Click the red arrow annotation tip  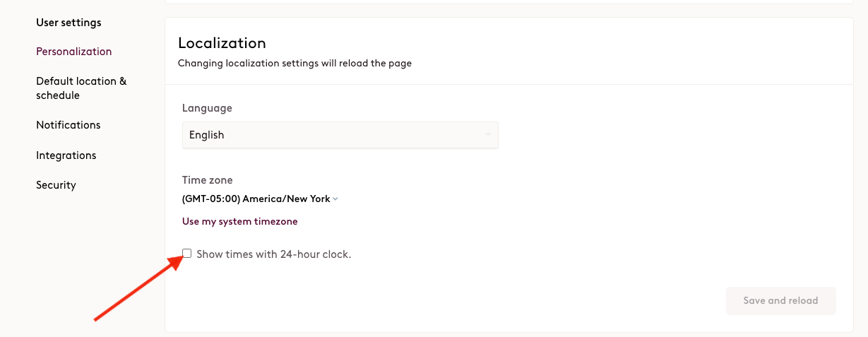[x=177, y=259]
